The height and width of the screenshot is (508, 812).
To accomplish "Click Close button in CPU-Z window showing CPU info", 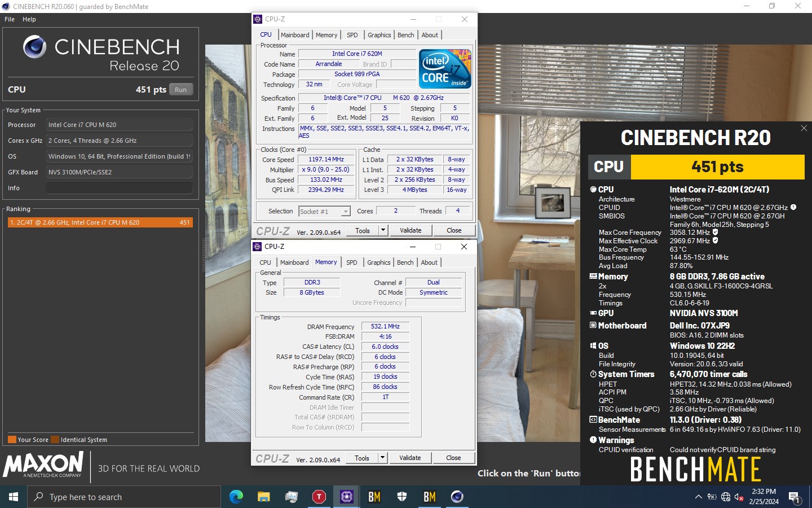I will tap(454, 230).
